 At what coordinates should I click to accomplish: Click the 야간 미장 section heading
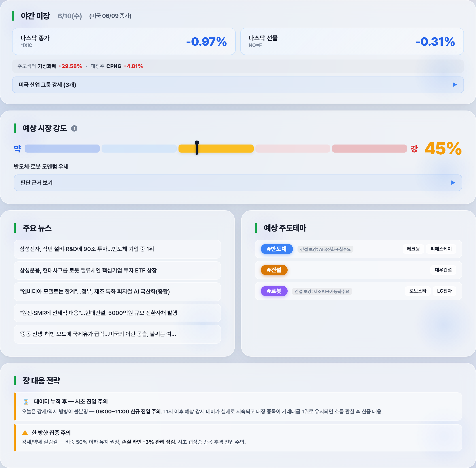pos(35,16)
